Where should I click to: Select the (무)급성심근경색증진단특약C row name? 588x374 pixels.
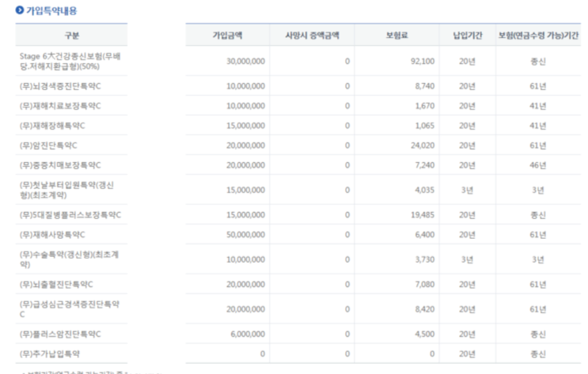[x=70, y=309]
